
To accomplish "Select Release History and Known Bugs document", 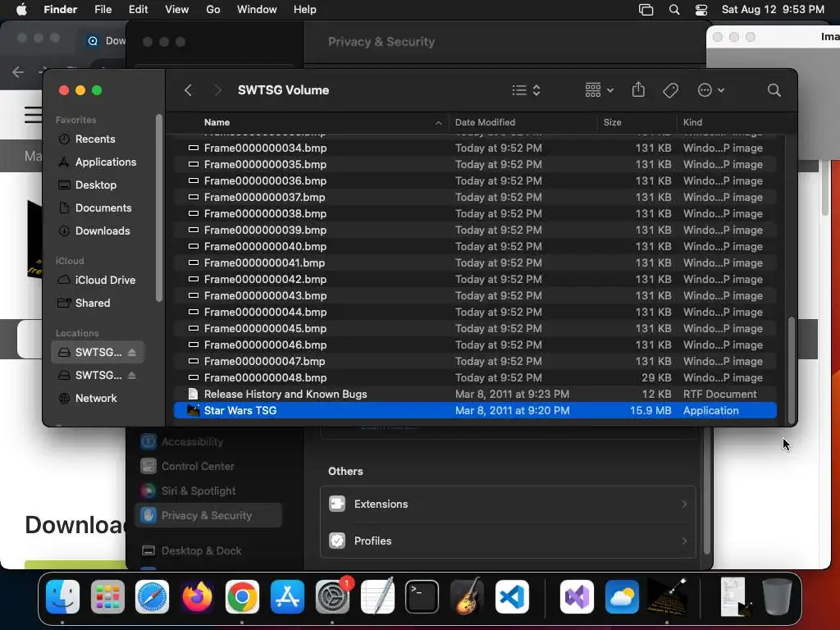I will coord(475,394).
